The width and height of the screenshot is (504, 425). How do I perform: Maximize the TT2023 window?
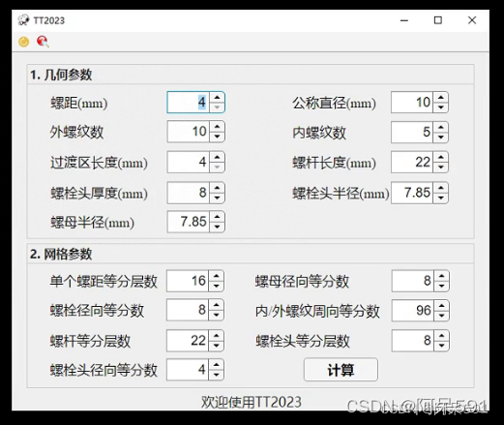[438, 20]
